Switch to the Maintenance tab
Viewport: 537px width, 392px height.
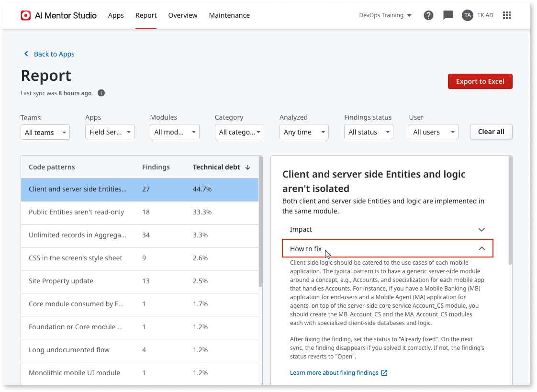pos(229,15)
